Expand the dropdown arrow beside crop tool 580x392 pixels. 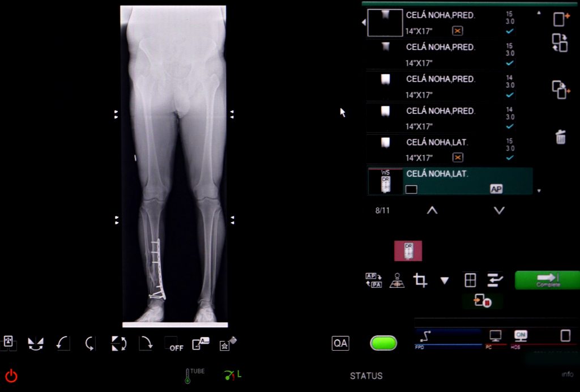(x=445, y=280)
